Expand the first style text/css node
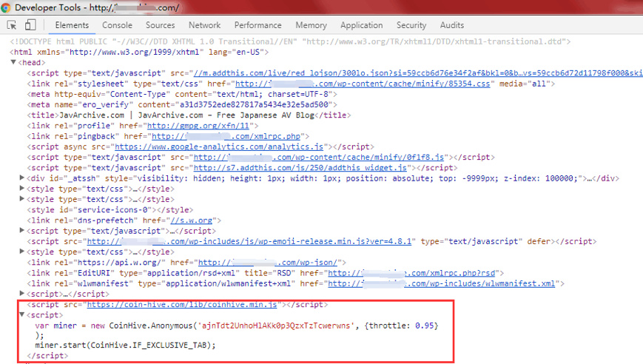 [21, 188]
